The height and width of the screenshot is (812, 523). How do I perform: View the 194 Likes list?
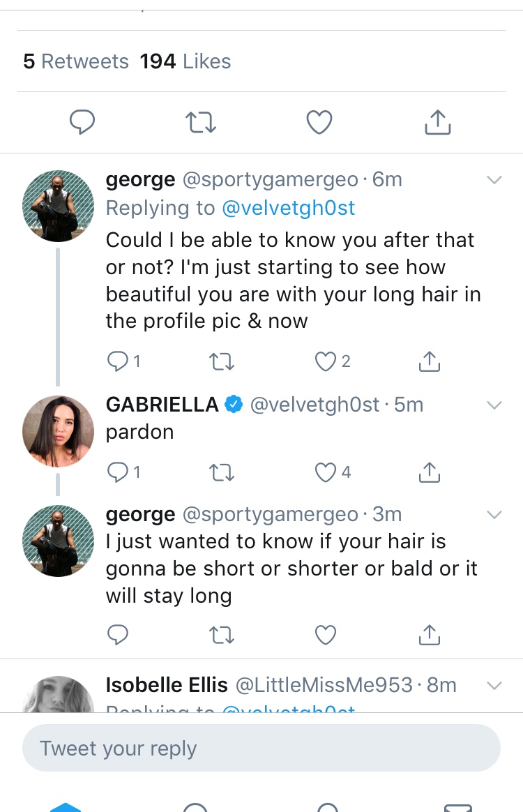(185, 61)
